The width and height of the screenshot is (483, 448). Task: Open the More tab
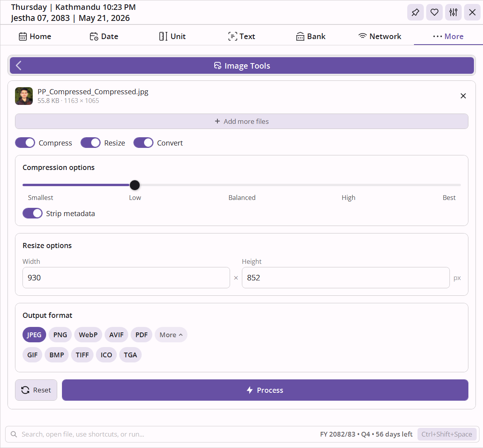(448, 36)
